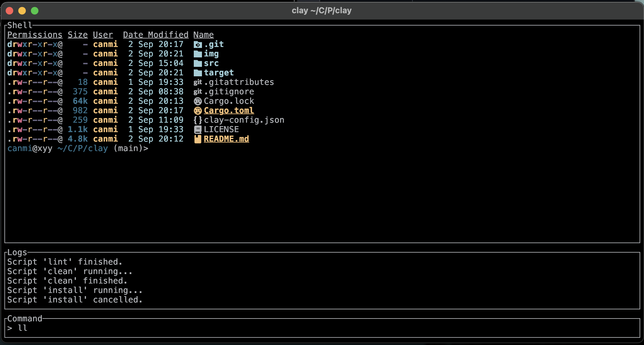Image resolution: width=644 pixels, height=345 pixels.
Task: Click the target folder icon
Action: tap(198, 73)
